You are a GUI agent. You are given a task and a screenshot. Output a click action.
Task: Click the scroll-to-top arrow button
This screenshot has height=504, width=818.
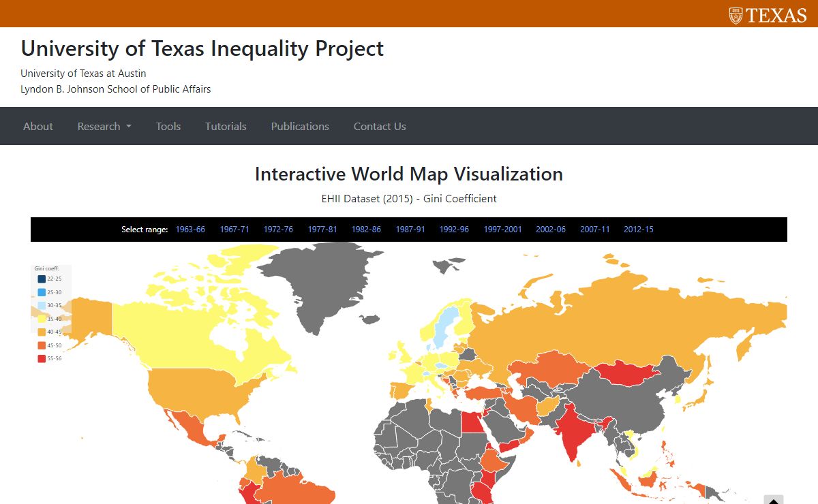click(x=773, y=500)
